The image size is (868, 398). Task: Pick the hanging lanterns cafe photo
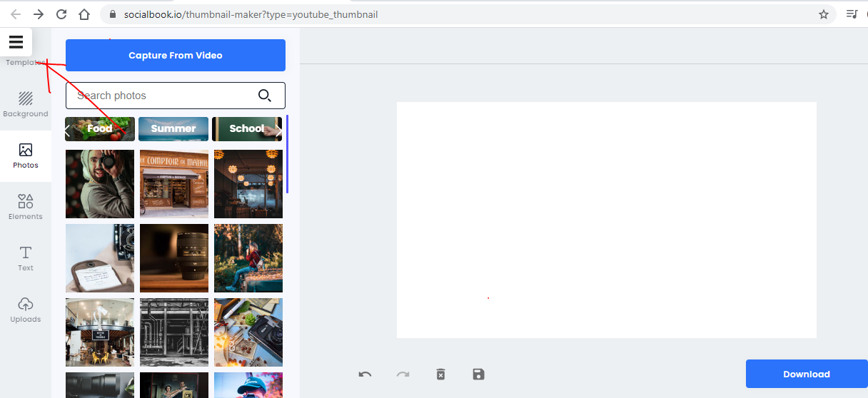point(248,184)
